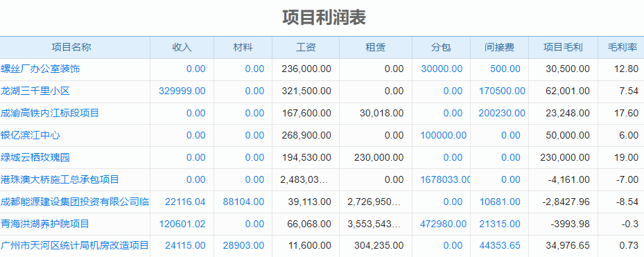Open 港珠澳大桥施工总承包项目 link

pos(60,180)
